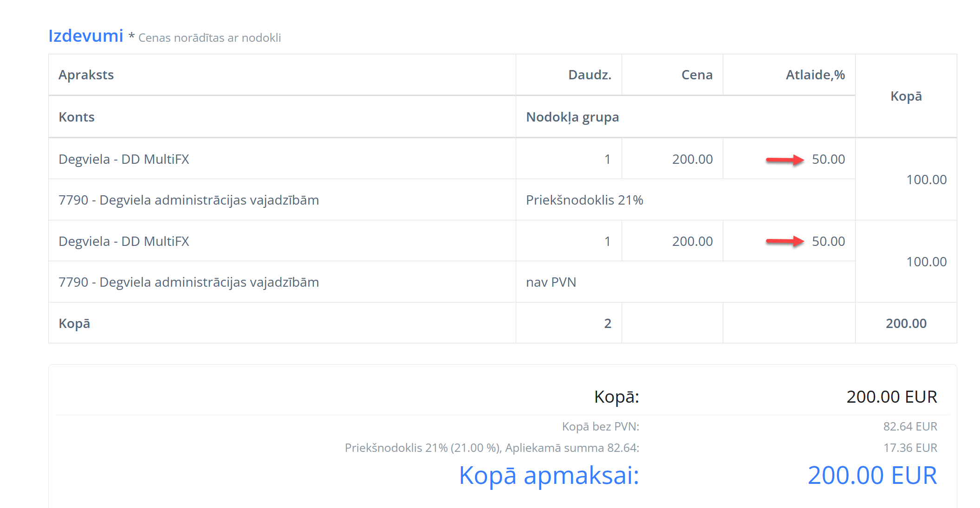
Task: Select the nav PVN tax group cell
Action: (x=551, y=283)
